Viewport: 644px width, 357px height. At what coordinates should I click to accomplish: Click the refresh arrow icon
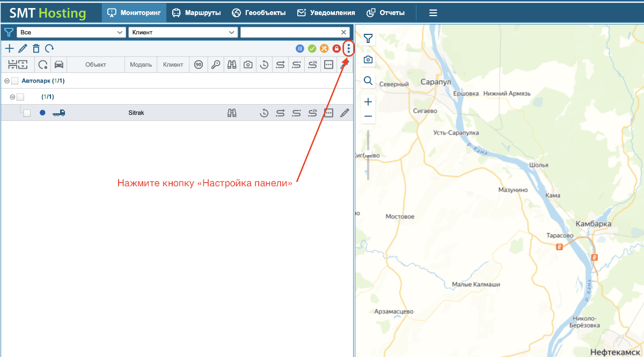[49, 49]
